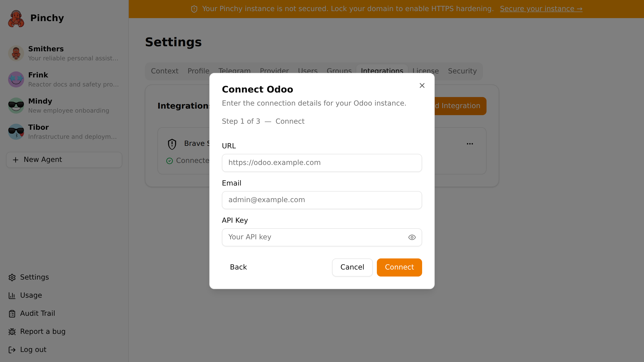Open the Audit Trail page
Viewport: 644px width, 362px height.
tap(37, 313)
